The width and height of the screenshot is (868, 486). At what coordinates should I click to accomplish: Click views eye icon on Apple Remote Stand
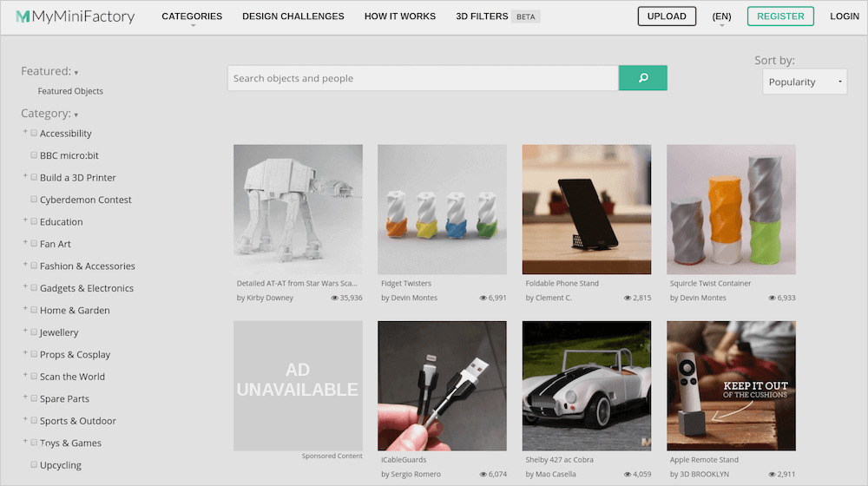771,475
